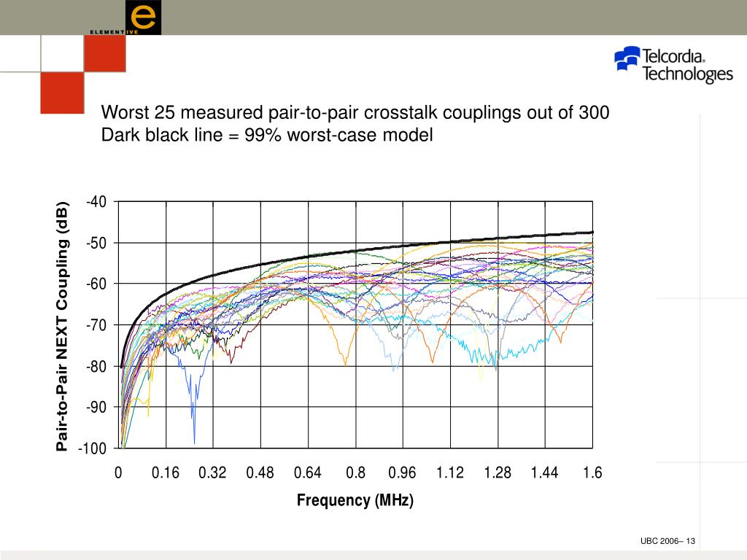Click the '-50' y-axis value

pyautogui.click(x=96, y=243)
